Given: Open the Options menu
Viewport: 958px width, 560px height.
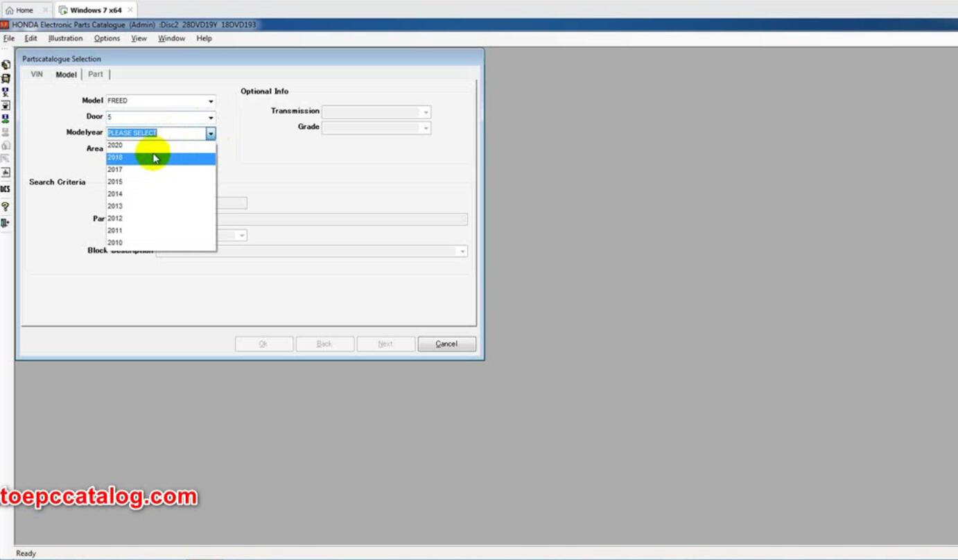Looking at the screenshot, I should (107, 39).
